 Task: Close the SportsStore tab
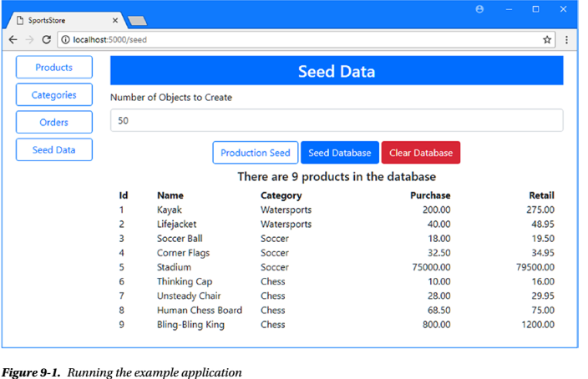[x=114, y=20]
